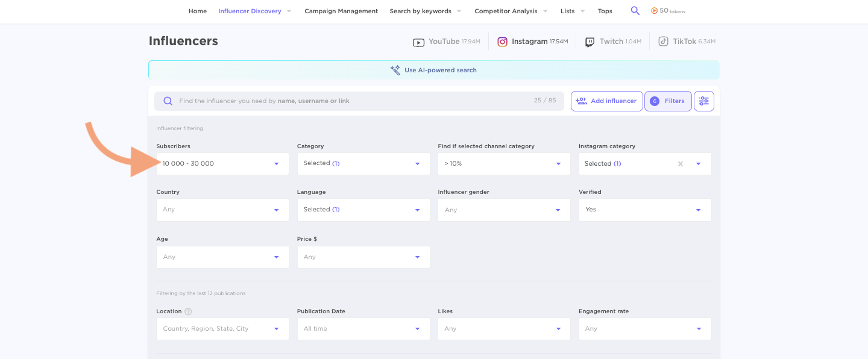Open the Influencer gender dropdown
The width and height of the screenshot is (868, 359).
(x=503, y=209)
